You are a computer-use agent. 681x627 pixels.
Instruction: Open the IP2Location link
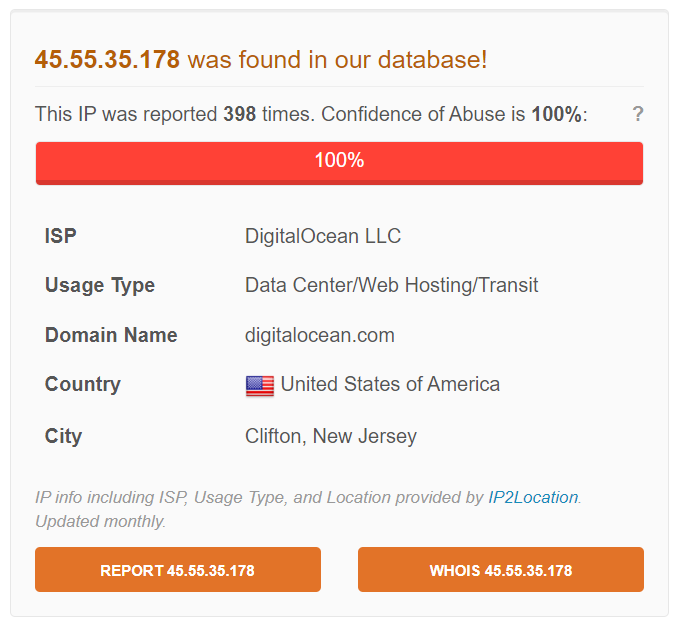533,497
